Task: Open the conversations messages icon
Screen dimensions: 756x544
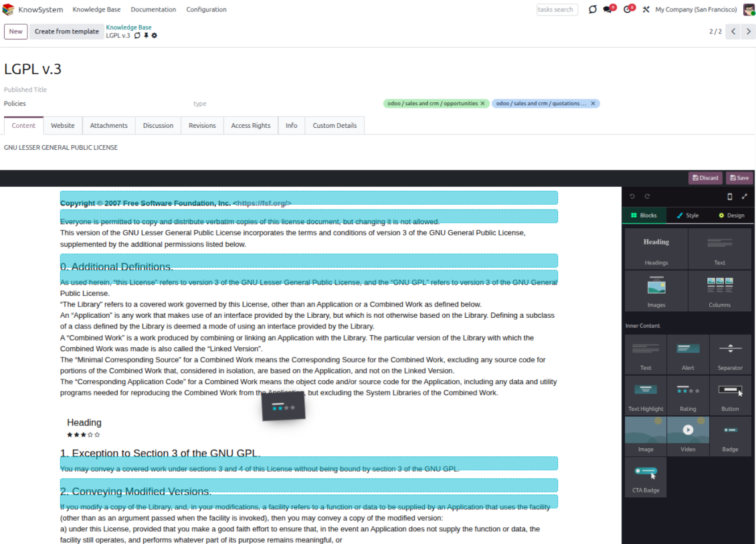Action: click(608, 9)
